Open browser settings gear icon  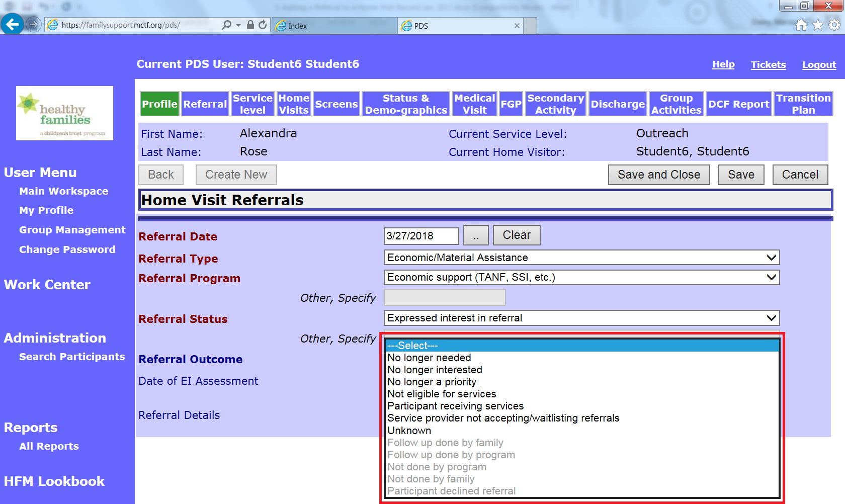[x=835, y=25]
